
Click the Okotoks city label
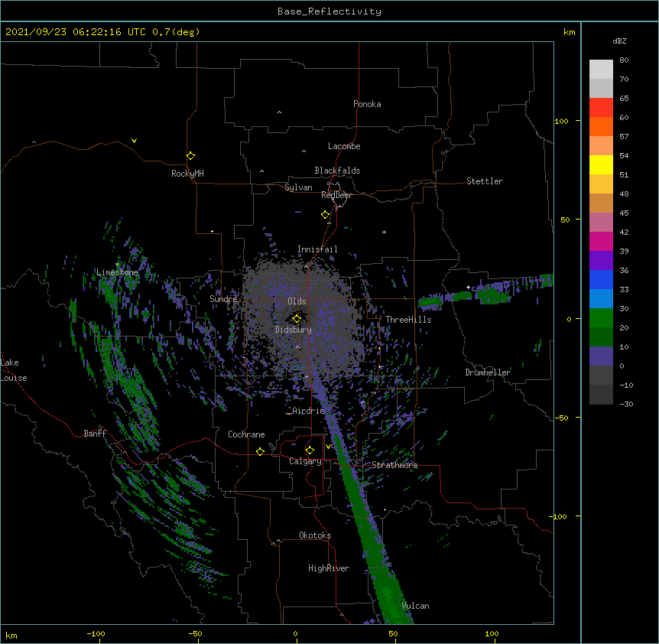[315, 535]
